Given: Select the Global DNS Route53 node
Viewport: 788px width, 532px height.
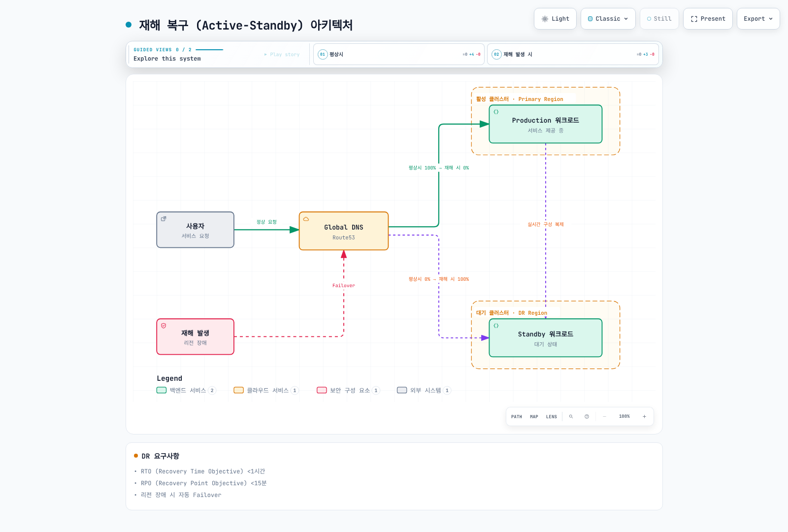Looking at the screenshot, I should (344, 231).
